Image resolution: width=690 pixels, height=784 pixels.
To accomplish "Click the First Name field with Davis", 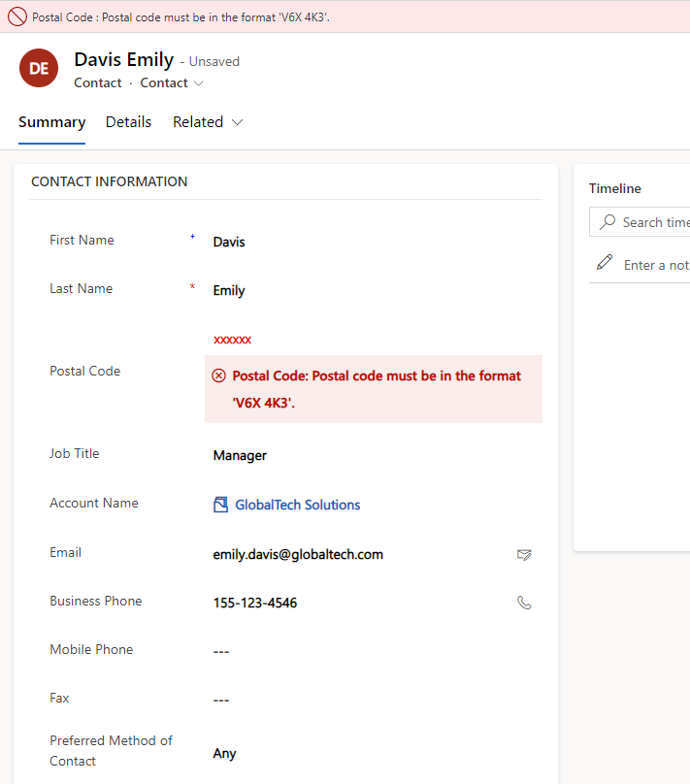I will [x=369, y=242].
